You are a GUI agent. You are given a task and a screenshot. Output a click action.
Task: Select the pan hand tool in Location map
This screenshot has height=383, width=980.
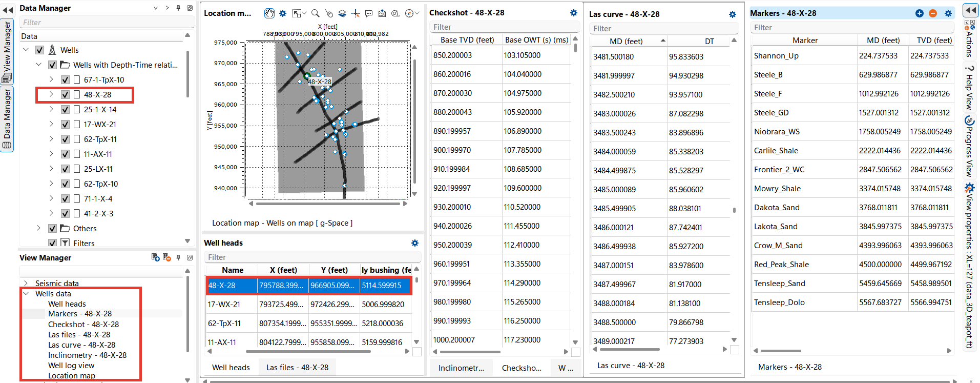pyautogui.click(x=269, y=13)
